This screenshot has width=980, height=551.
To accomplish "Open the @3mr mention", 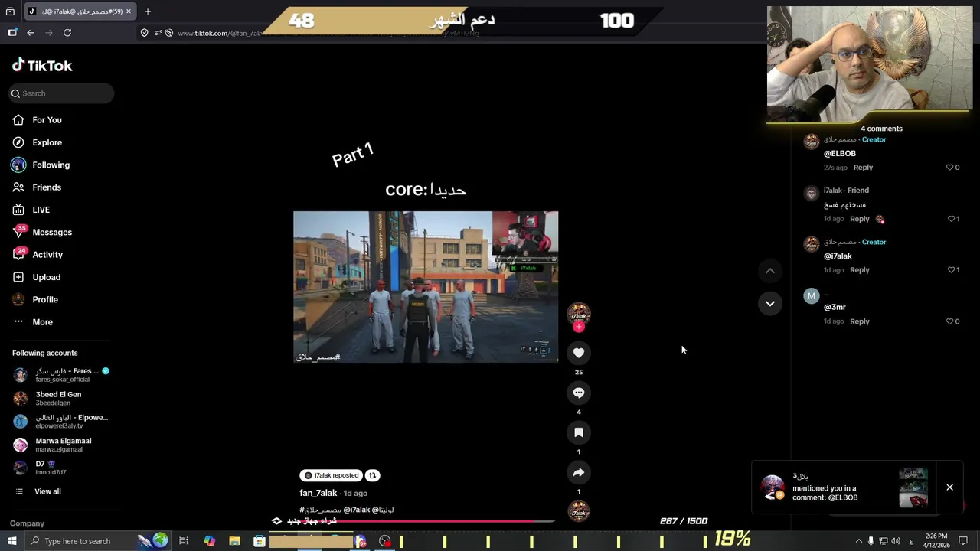I will (835, 307).
